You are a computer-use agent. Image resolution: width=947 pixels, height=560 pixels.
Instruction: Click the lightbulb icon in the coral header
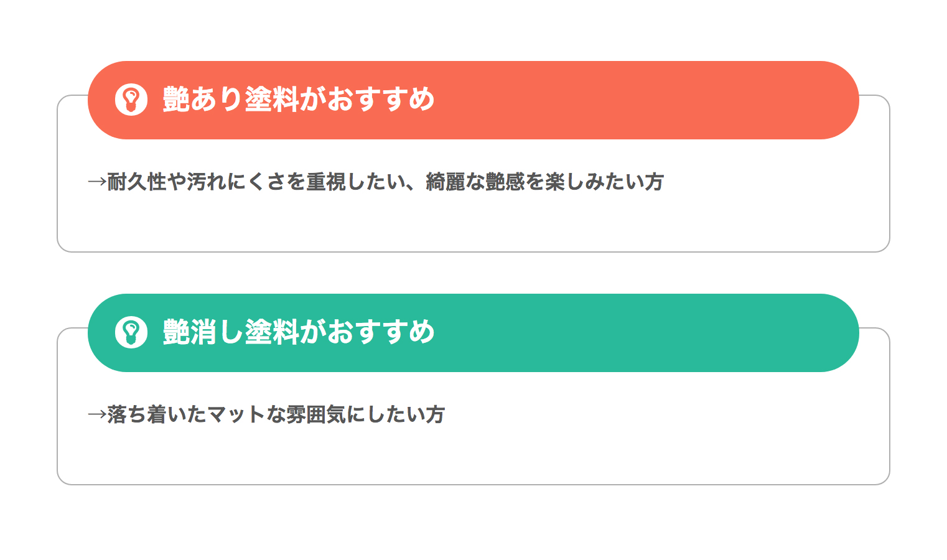click(x=131, y=100)
